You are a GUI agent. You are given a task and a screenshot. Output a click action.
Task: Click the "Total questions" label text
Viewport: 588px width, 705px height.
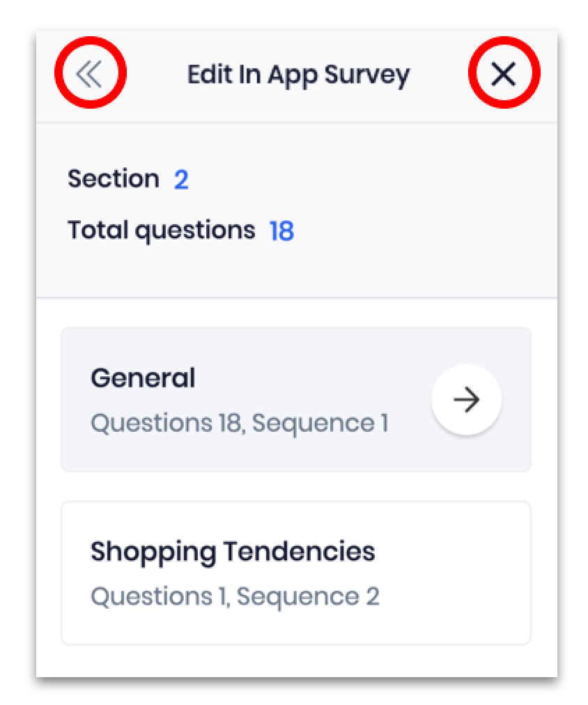coord(161,230)
